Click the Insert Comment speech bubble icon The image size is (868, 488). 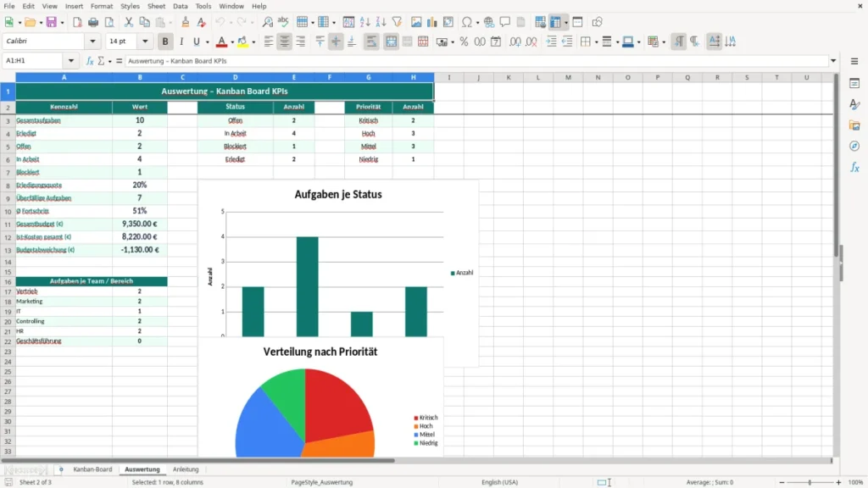coord(505,22)
